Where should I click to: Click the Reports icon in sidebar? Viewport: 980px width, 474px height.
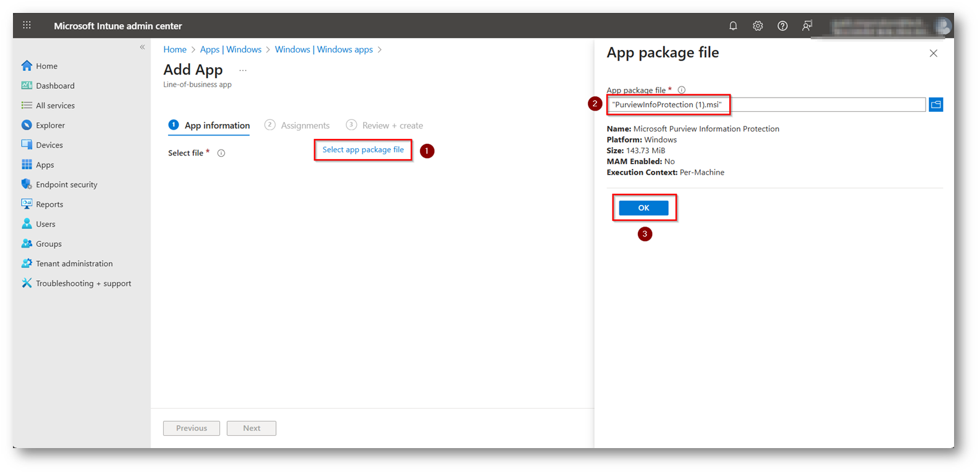coord(27,204)
